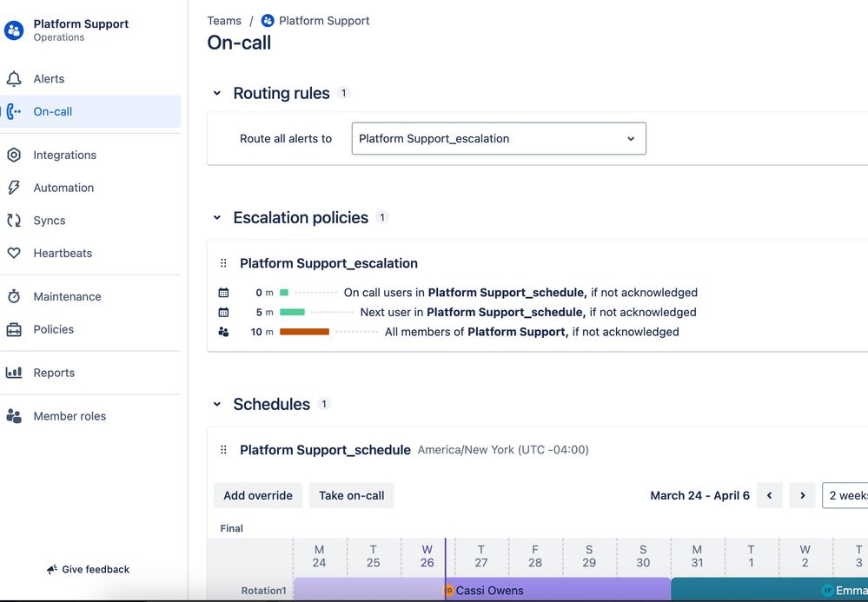Open Member roles

90,416
